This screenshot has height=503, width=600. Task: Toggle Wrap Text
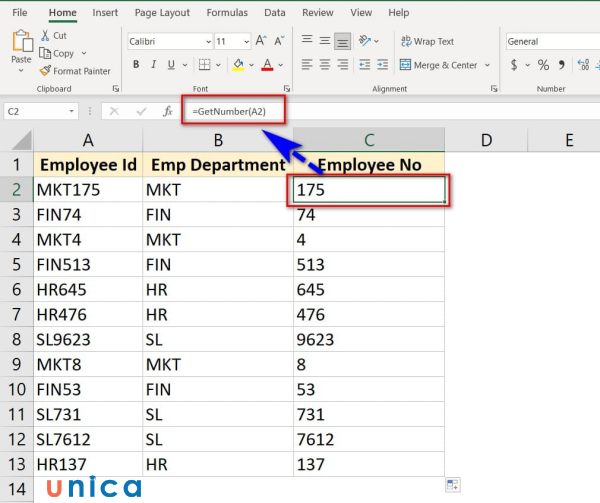pyautogui.click(x=427, y=41)
